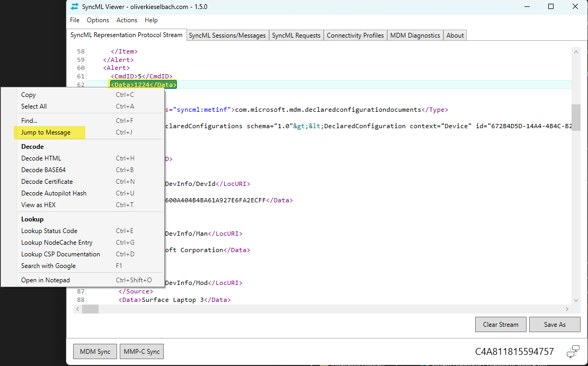Click horizontal scrollbar right arrow

[x=567, y=309]
